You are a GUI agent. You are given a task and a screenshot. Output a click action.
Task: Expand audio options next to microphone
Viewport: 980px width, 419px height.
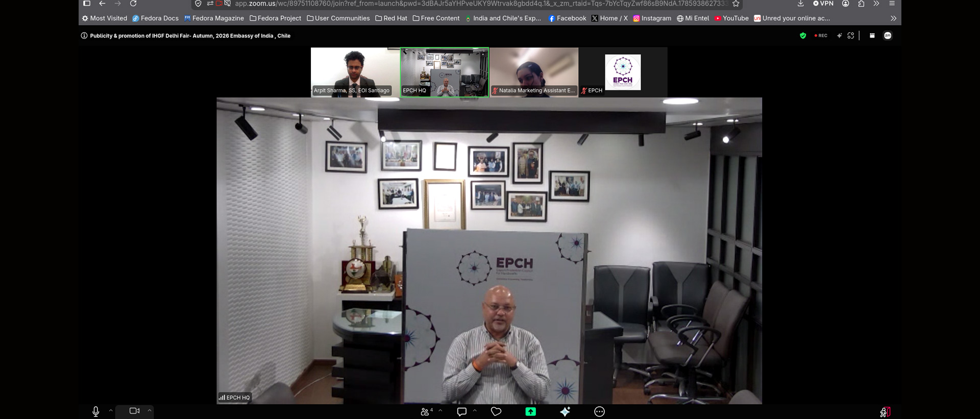(x=111, y=410)
